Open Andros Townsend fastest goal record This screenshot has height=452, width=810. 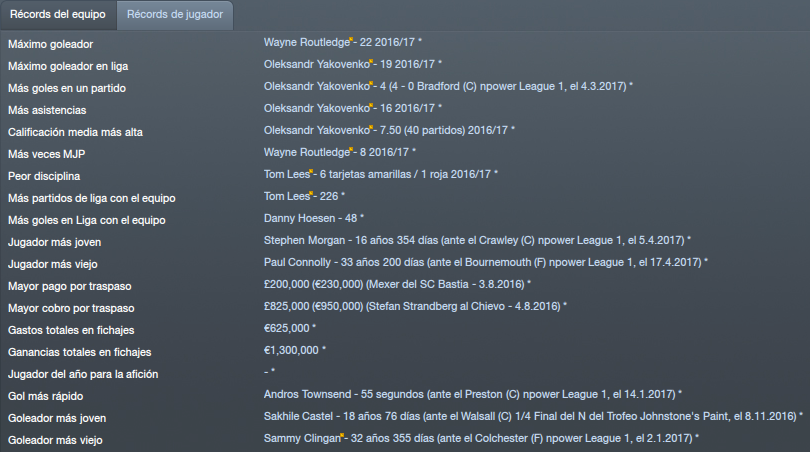click(472, 394)
